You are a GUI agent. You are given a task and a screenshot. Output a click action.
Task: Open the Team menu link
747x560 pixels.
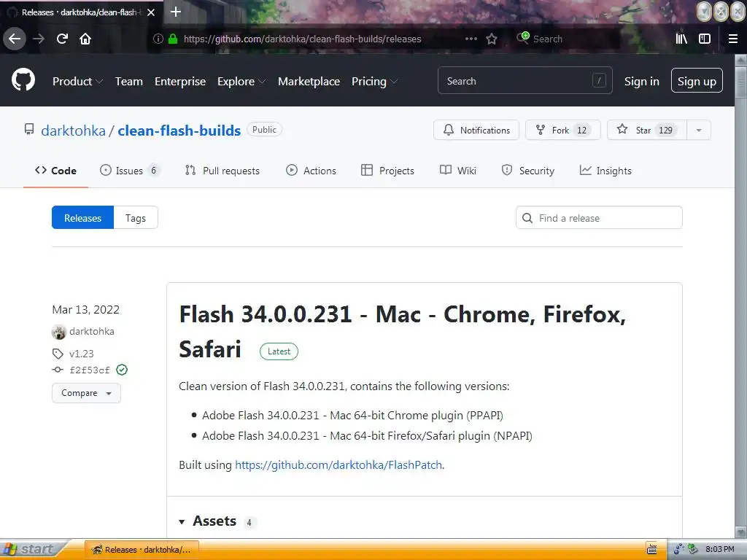pyautogui.click(x=128, y=82)
